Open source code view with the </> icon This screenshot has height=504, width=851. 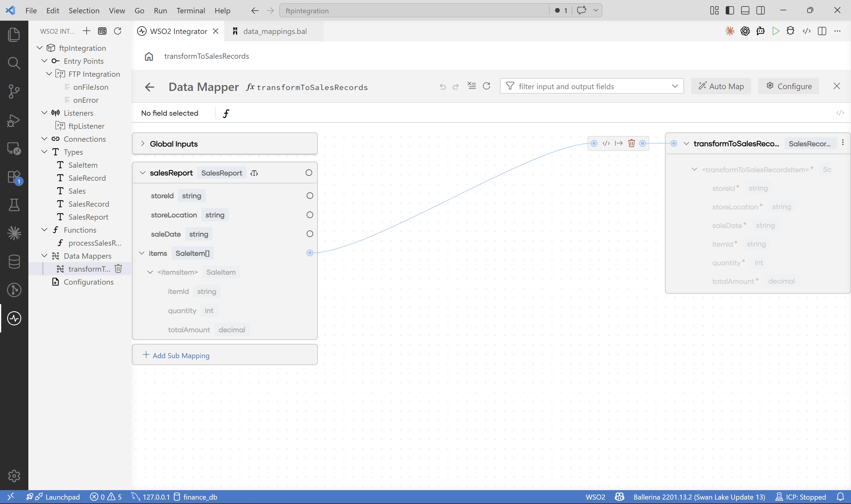tap(806, 31)
